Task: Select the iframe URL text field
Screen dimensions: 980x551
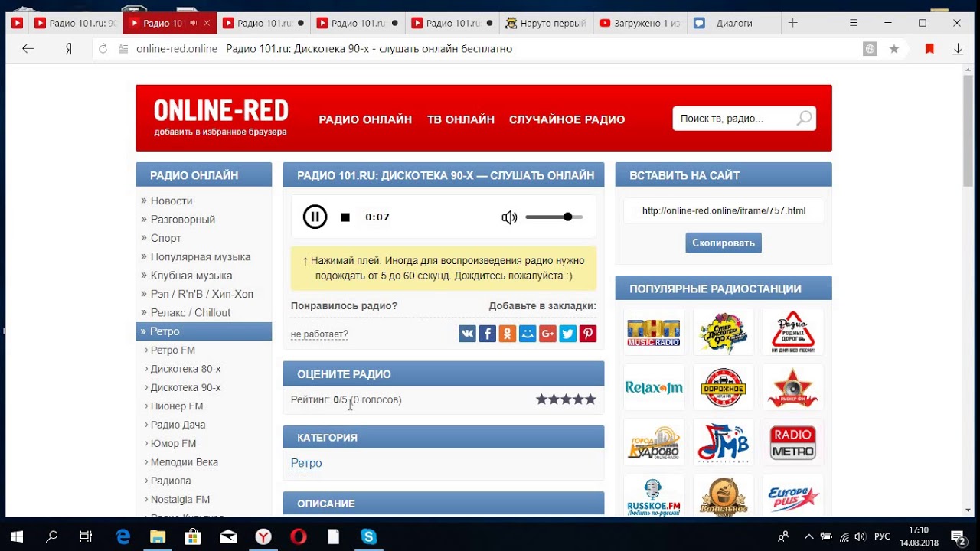Action: (x=724, y=210)
